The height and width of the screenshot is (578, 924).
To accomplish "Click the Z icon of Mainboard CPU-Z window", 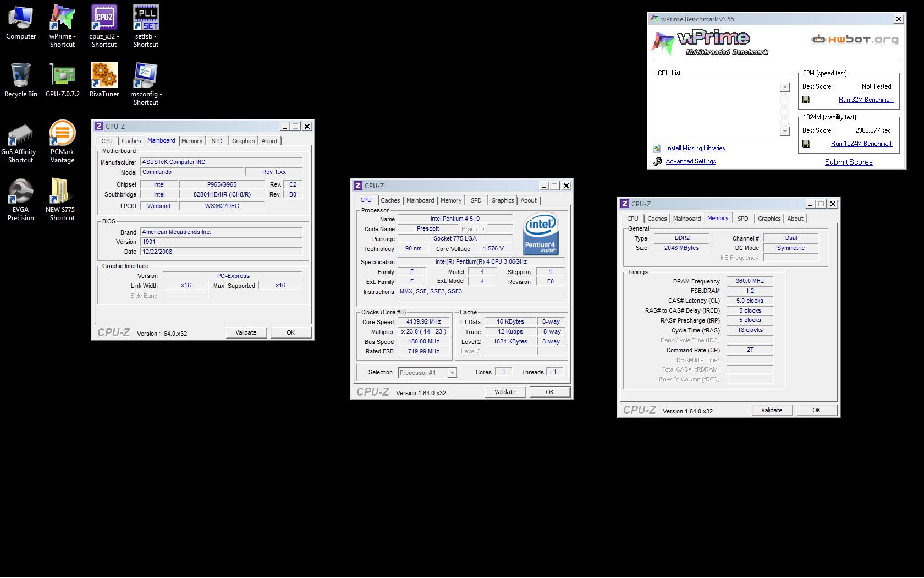I will coord(98,126).
